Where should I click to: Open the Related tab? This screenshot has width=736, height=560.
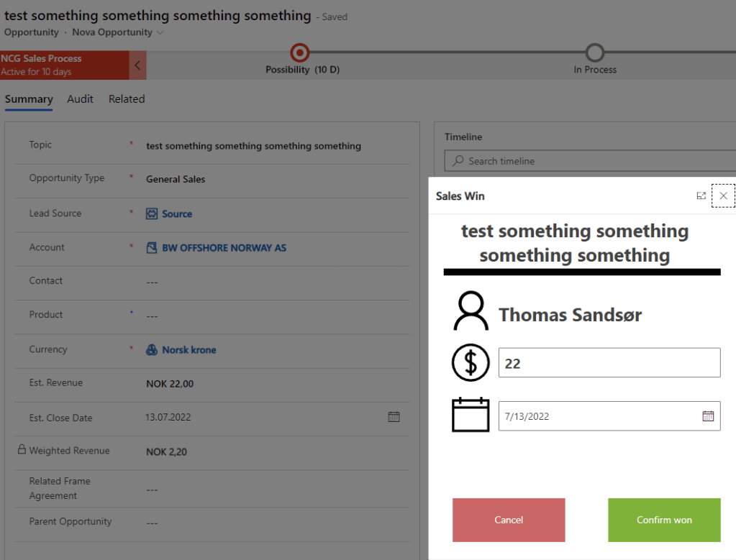(x=127, y=99)
